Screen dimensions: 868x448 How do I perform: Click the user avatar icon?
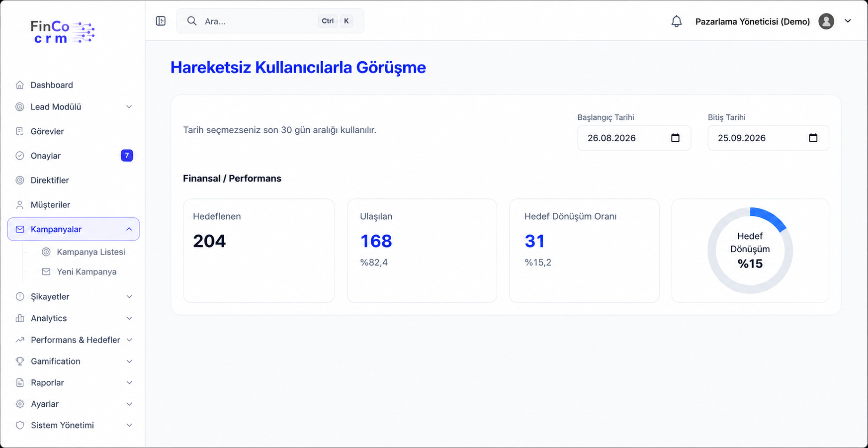point(826,21)
